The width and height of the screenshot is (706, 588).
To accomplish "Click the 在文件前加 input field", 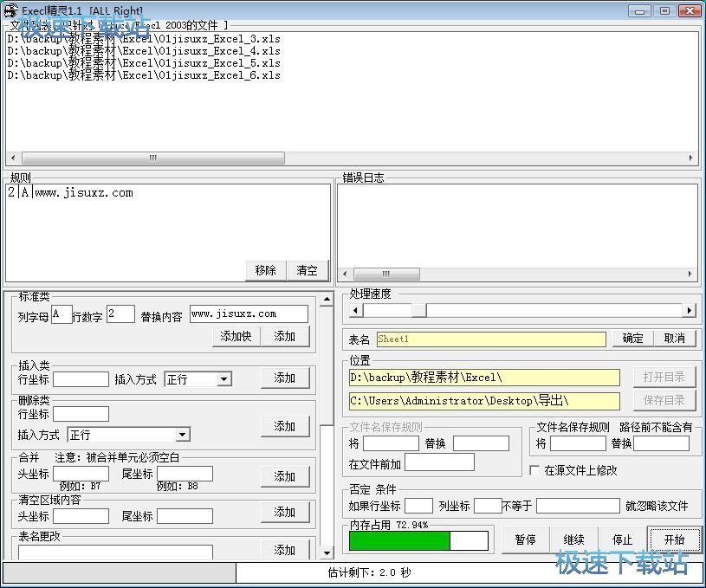I will point(439,462).
